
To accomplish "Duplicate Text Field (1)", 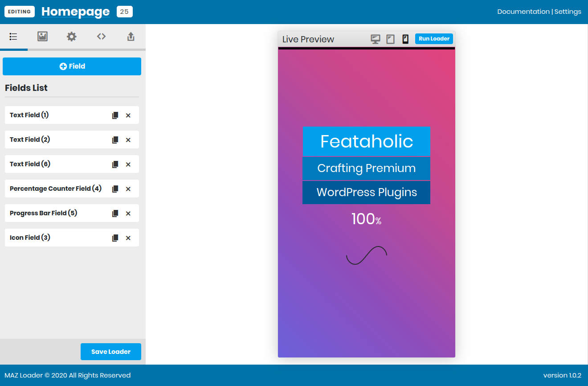I will (115, 115).
